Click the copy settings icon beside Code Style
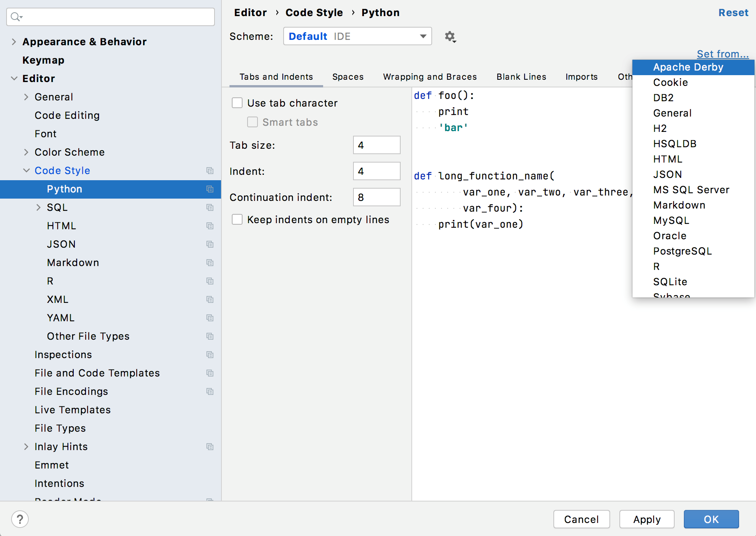Image resolution: width=756 pixels, height=536 pixels. click(210, 171)
